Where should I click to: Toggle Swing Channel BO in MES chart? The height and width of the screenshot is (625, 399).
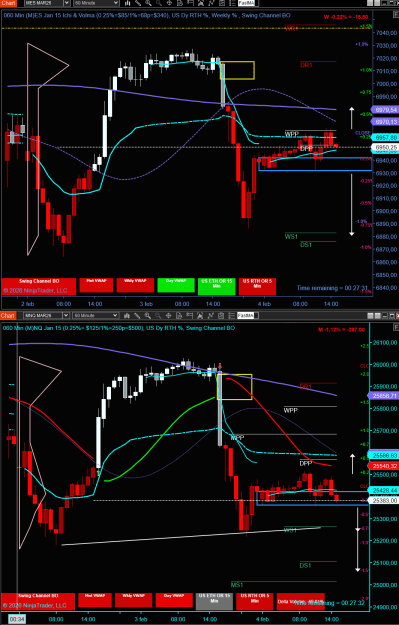point(39,286)
